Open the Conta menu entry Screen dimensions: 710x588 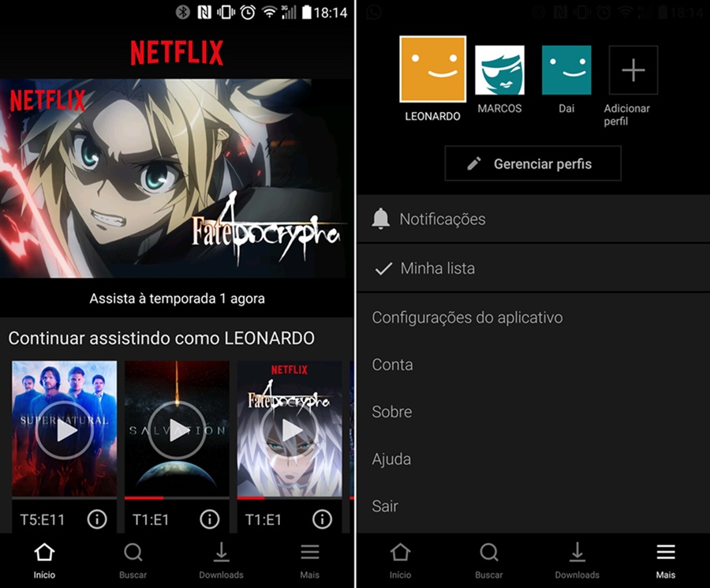click(393, 365)
